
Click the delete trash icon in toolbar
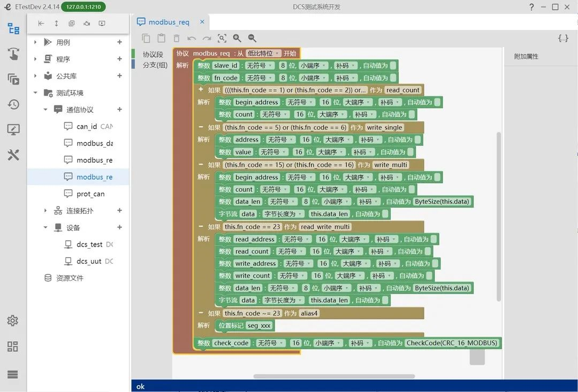(x=177, y=39)
